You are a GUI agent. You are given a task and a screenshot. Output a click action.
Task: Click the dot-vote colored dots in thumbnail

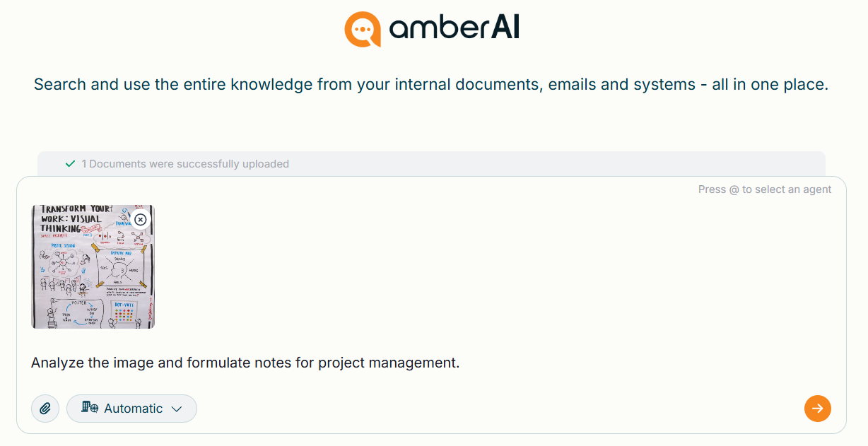124,314
